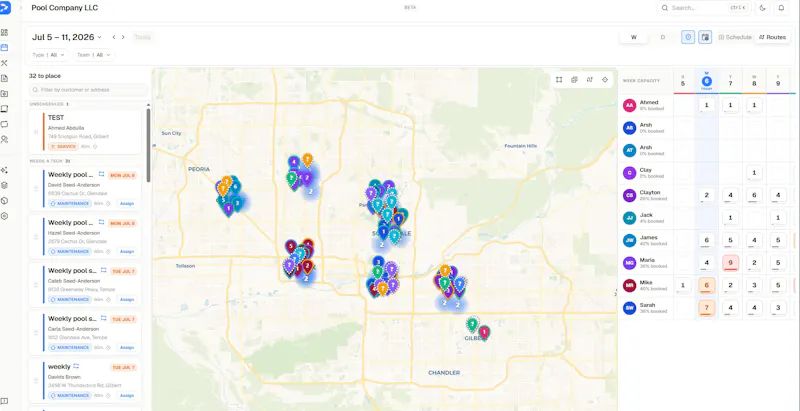
Task: Open the dashboard icon in the left sidebar
Action: [5, 32]
